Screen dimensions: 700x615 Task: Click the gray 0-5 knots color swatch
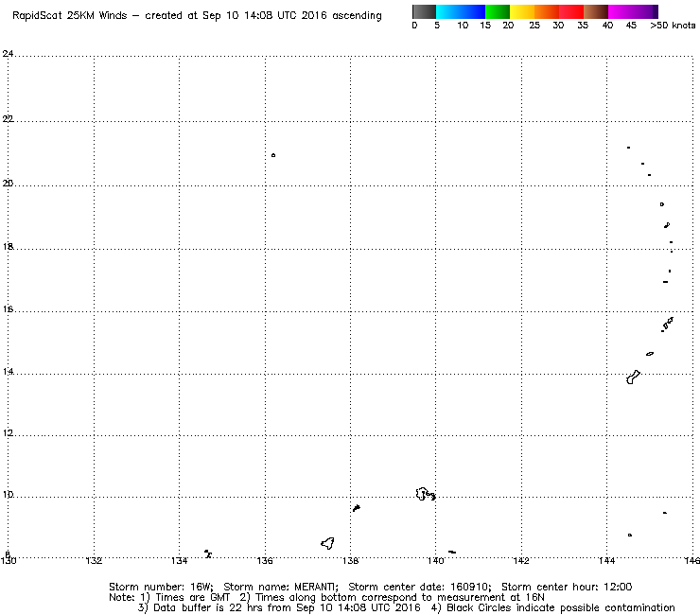point(424,11)
